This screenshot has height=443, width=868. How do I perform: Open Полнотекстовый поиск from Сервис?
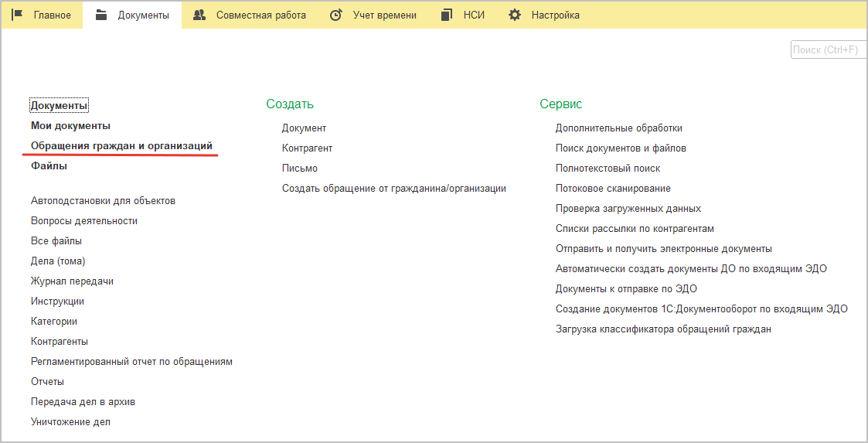608,168
